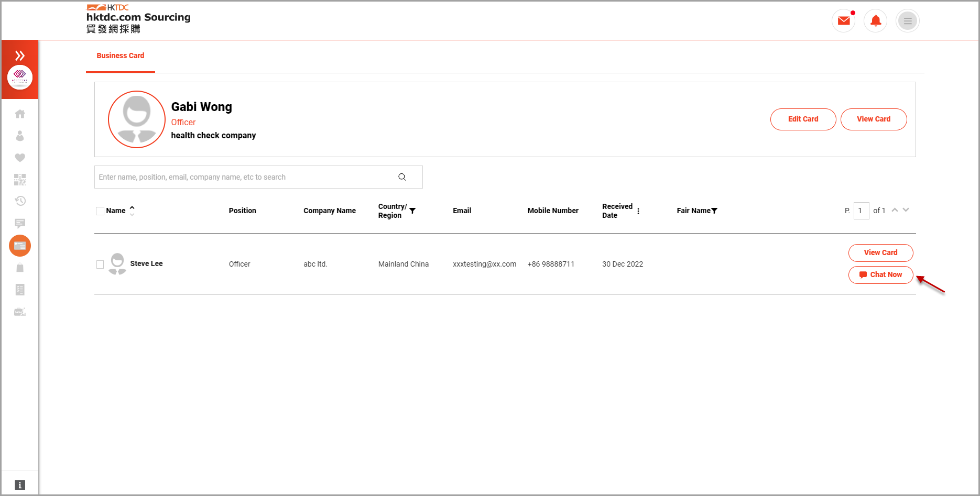Open the Country/Region filter funnel
The width and height of the screenshot is (980, 496).
pyautogui.click(x=412, y=211)
